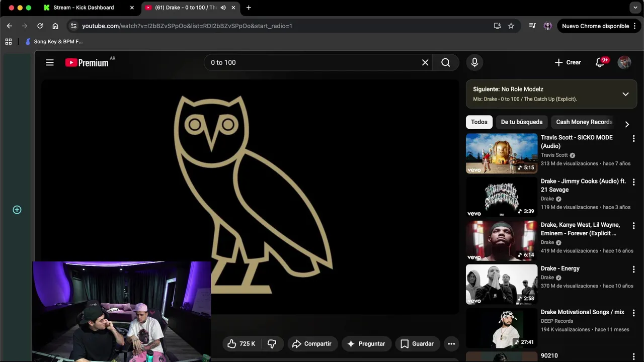Open the apps grid in bookmarks bar
644x362 pixels.
pyautogui.click(x=9, y=42)
